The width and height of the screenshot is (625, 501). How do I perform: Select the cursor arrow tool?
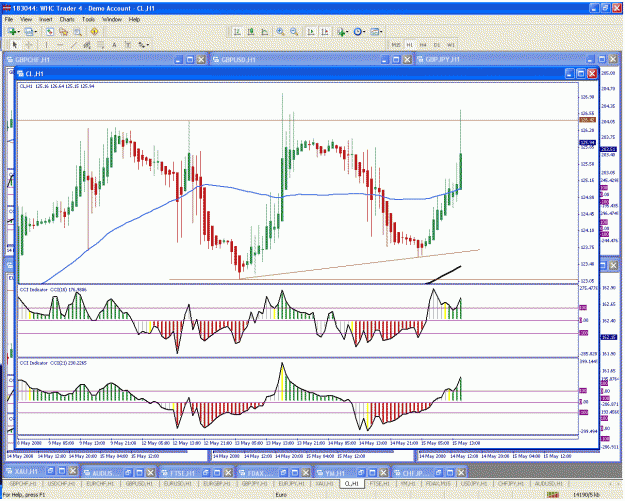tap(15, 45)
